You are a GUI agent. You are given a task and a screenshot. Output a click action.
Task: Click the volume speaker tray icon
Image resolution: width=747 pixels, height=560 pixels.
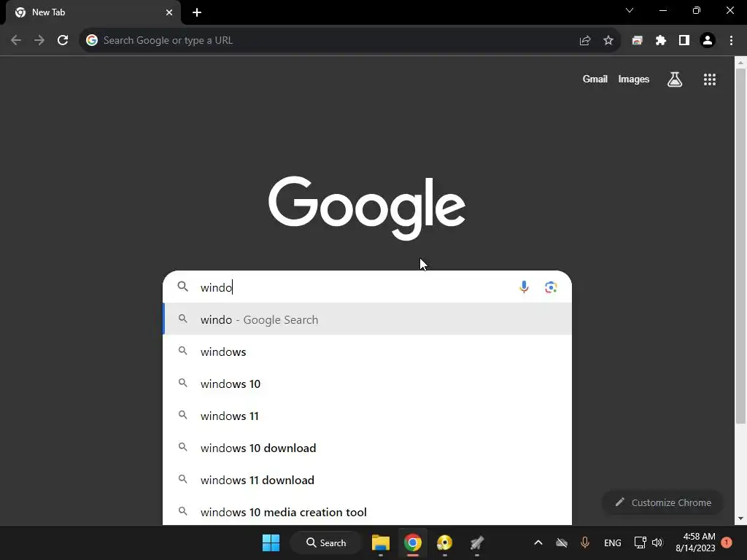[x=658, y=542]
